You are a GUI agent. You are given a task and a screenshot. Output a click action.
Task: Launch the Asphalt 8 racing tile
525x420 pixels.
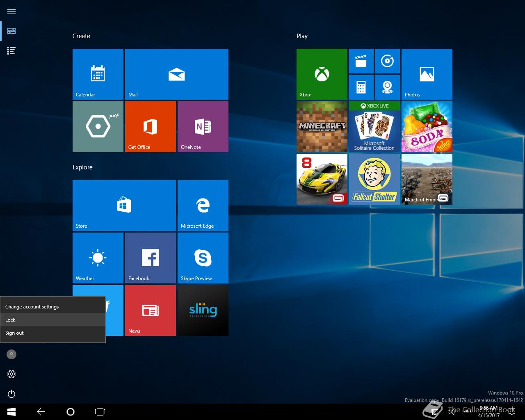click(x=322, y=179)
